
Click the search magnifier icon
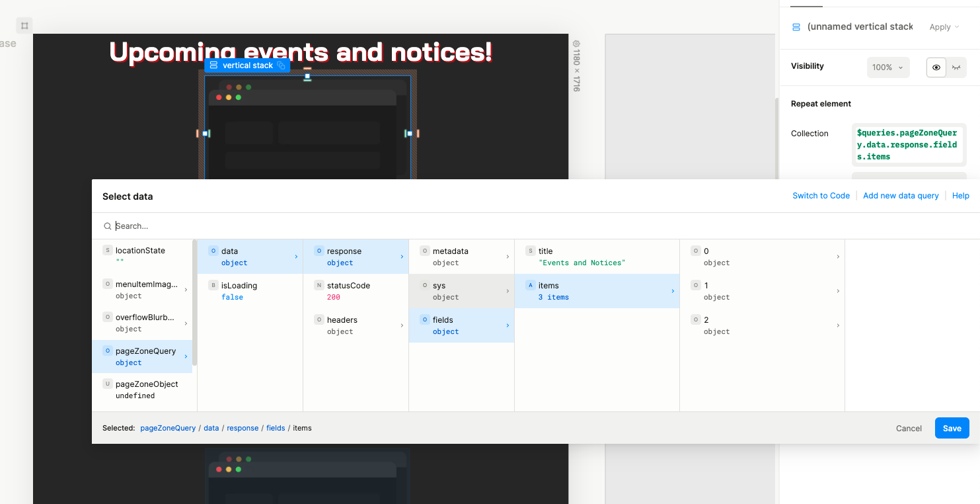tap(107, 226)
